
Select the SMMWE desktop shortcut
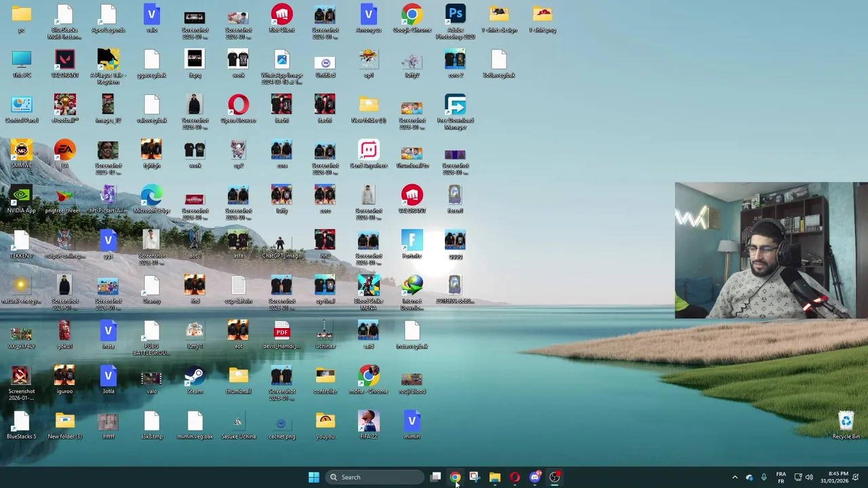[21, 155]
